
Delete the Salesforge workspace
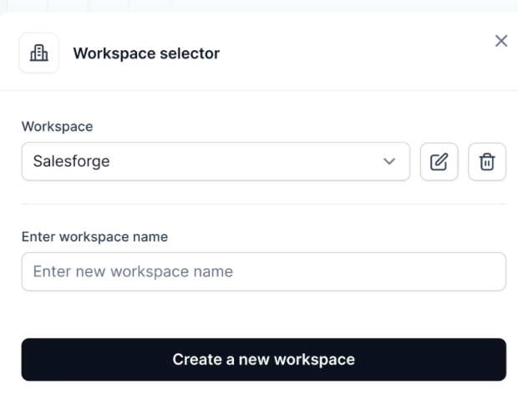[487, 161]
